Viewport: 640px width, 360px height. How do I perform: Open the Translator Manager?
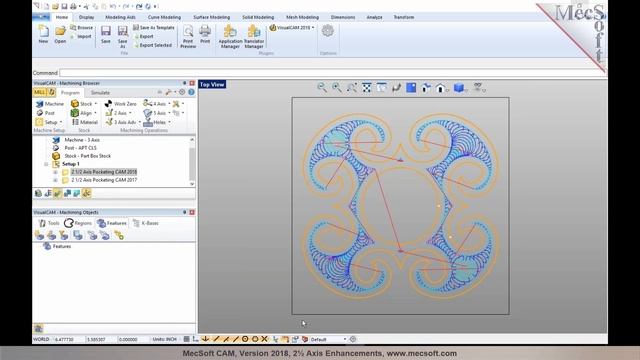click(x=254, y=36)
